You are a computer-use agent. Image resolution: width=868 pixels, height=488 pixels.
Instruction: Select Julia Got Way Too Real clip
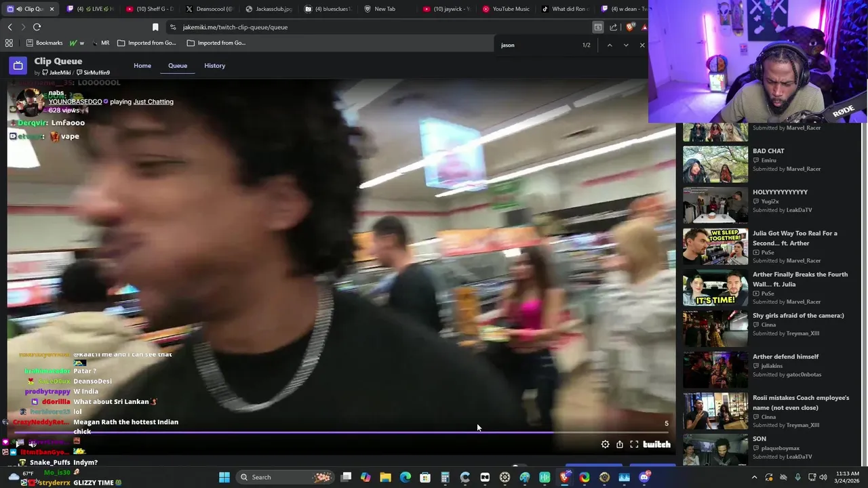pos(768,247)
